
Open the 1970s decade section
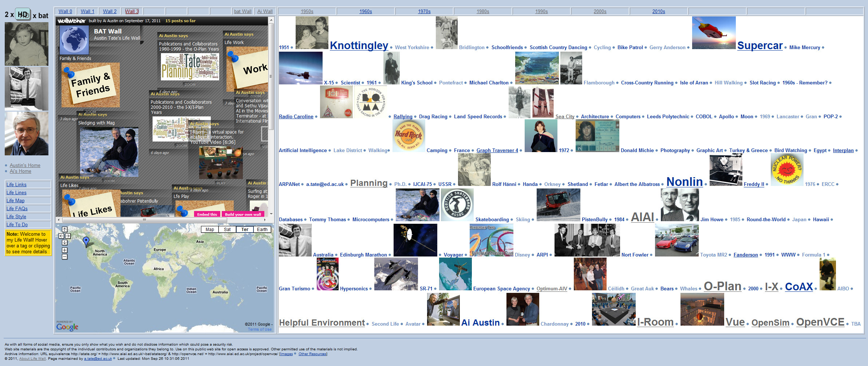click(x=424, y=11)
